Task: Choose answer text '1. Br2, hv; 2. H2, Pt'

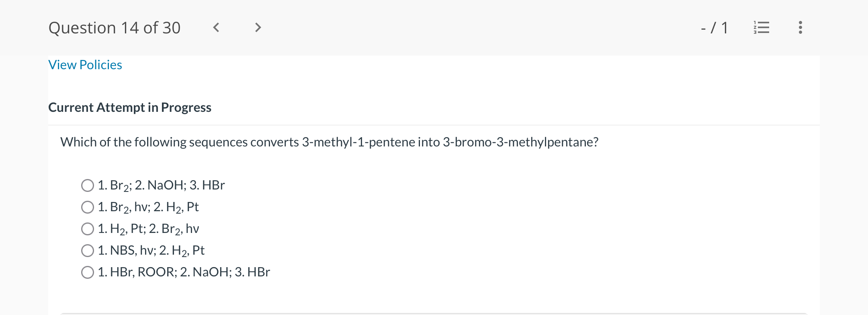Action: [x=148, y=207]
